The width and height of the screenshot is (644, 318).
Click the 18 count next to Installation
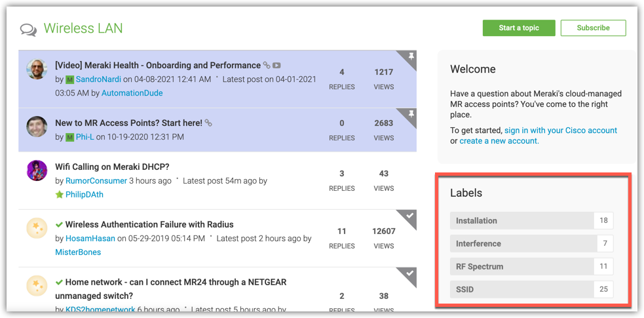click(x=603, y=220)
